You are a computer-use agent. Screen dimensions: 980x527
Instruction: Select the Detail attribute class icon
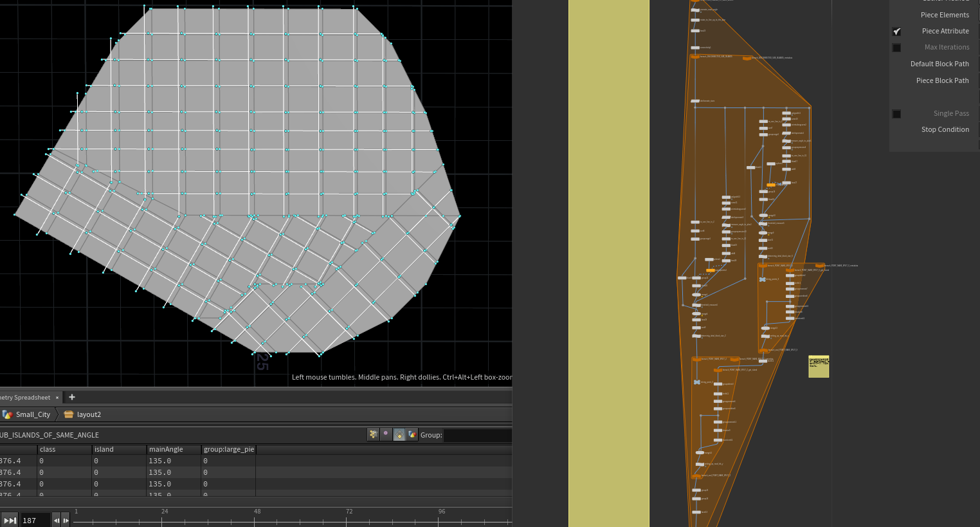[x=412, y=434]
